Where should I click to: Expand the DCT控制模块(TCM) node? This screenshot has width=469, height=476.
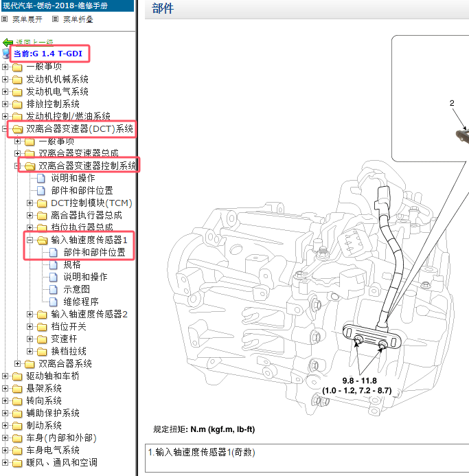30,203
